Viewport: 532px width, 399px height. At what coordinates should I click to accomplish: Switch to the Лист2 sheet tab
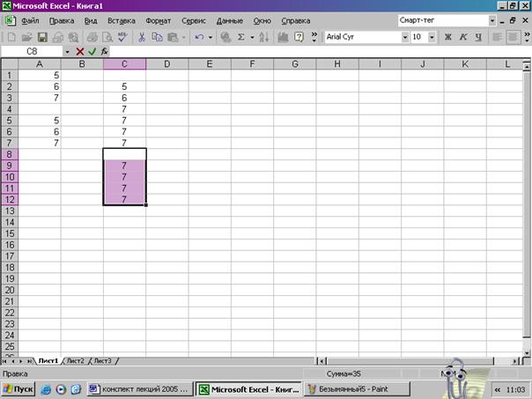tap(75, 360)
